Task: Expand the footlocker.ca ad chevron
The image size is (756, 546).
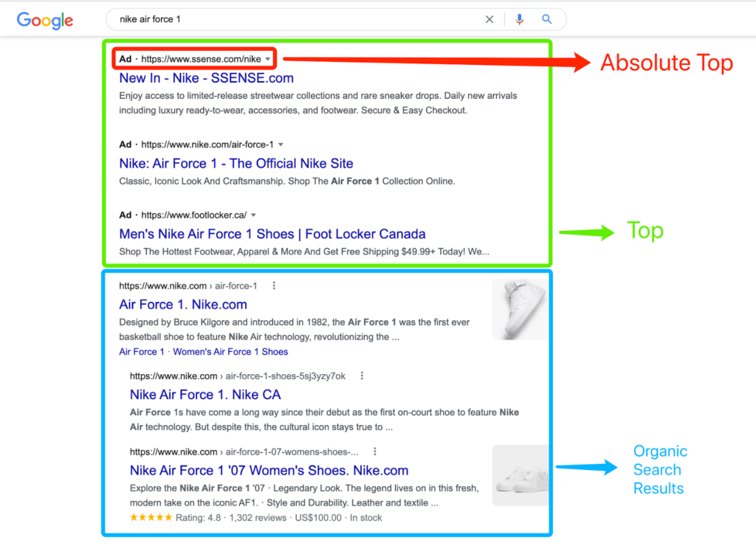Action: point(253,214)
